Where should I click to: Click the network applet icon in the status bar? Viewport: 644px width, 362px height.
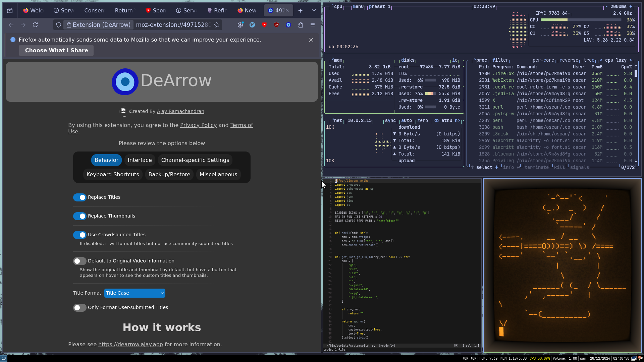(x=634, y=358)
